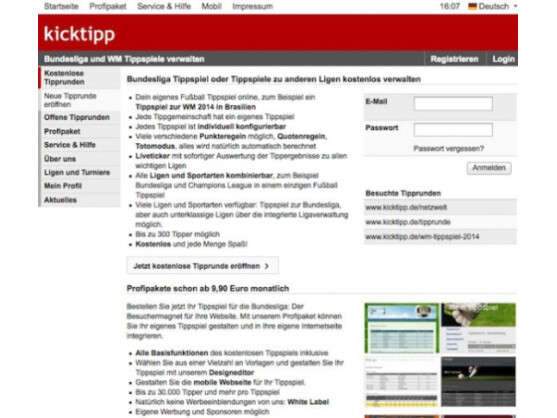
Task: Open grass-header template thumbnail
Action: [x=478, y=328]
